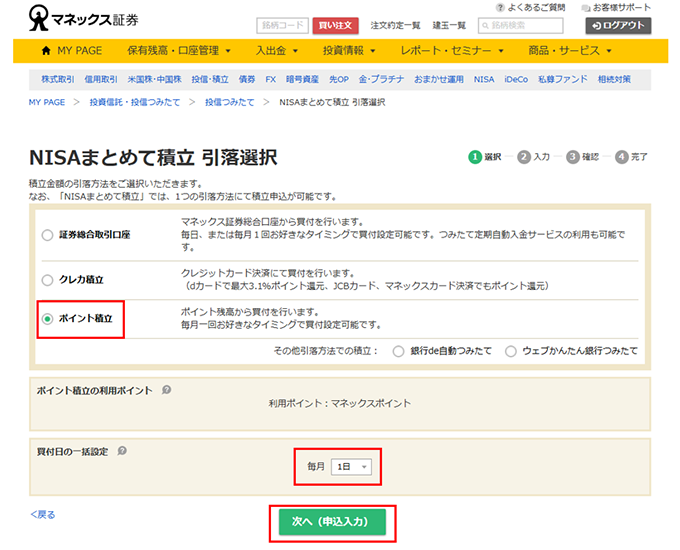Select the 証券総合取引口座 radio button
Image resolution: width=680 pixels, height=550 pixels.
coord(47,235)
